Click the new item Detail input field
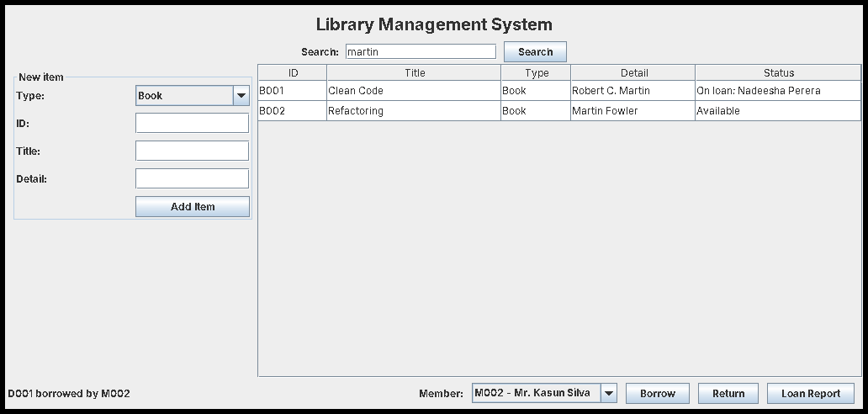The width and height of the screenshot is (868, 414). tap(192, 178)
